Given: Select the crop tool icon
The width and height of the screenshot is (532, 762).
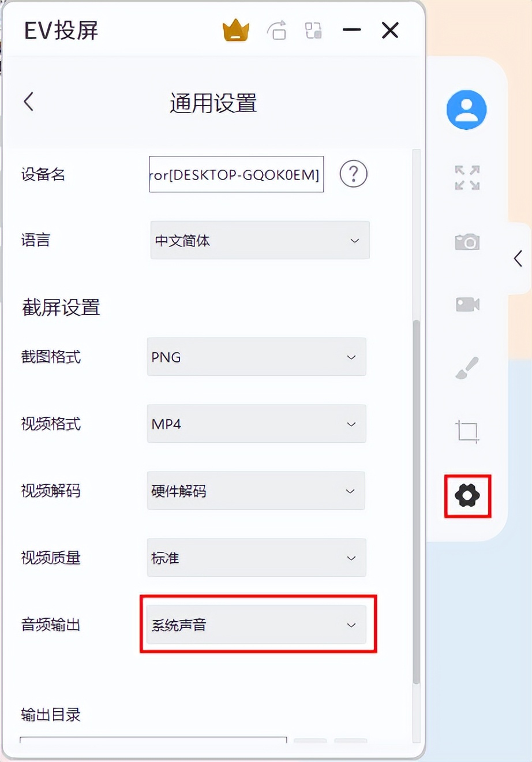Looking at the screenshot, I should point(467,431).
